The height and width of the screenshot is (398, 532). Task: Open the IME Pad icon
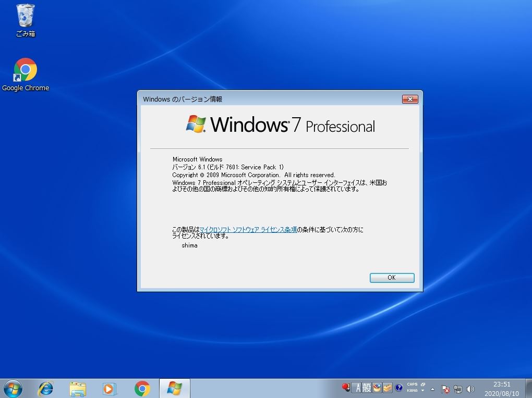click(377, 388)
